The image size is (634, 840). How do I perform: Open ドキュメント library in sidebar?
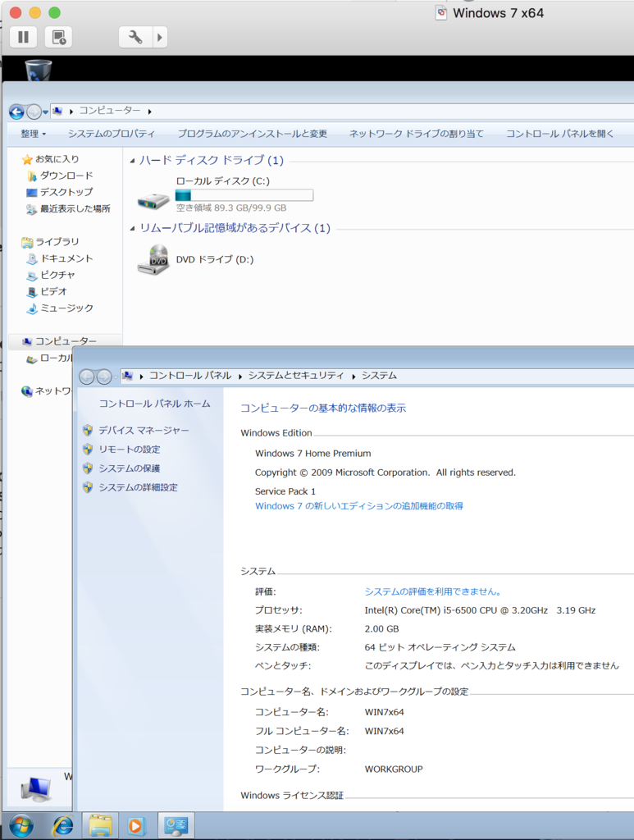(x=66, y=258)
